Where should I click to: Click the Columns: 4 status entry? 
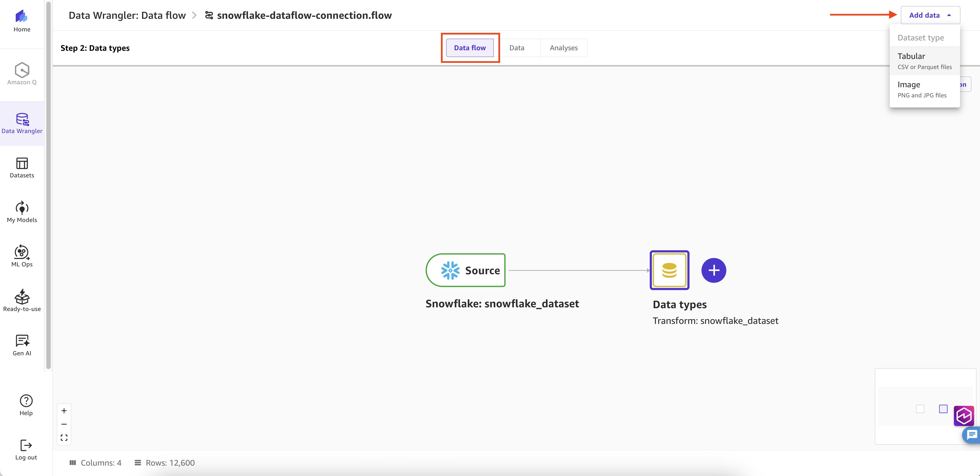pyautogui.click(x=95, y=463)
